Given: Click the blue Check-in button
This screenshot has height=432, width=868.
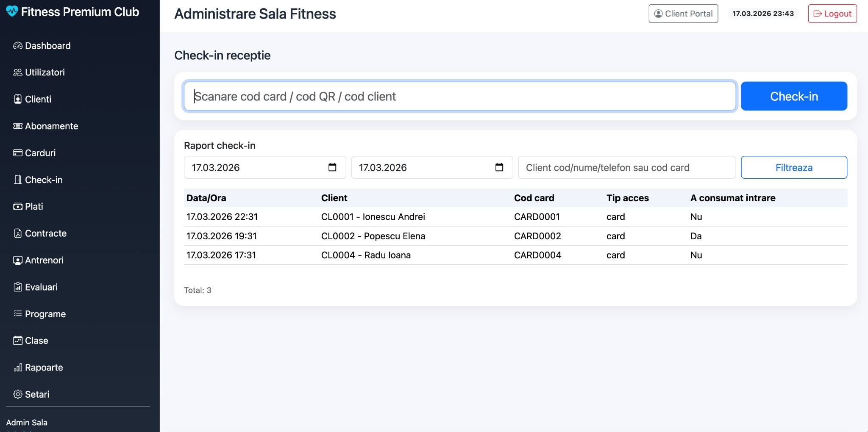Looking at the screenshot, I should 794,96.
